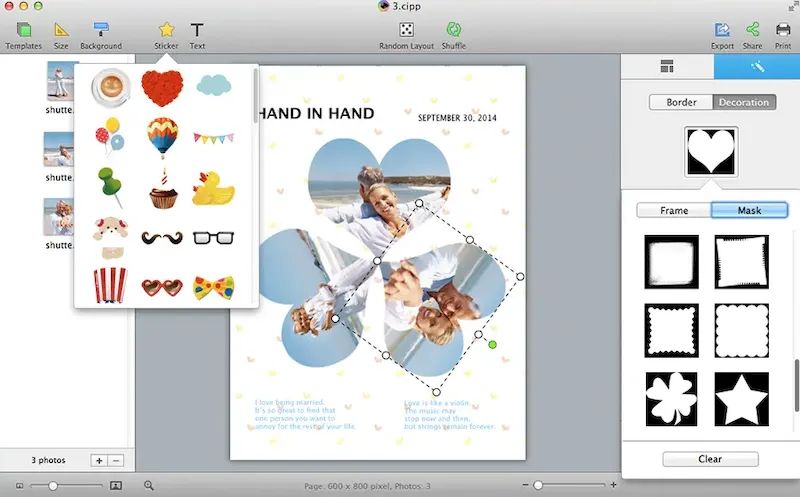Click the SEPTEMBER 30, 2014 date text

pyautogui.click(x=457, y=118)
